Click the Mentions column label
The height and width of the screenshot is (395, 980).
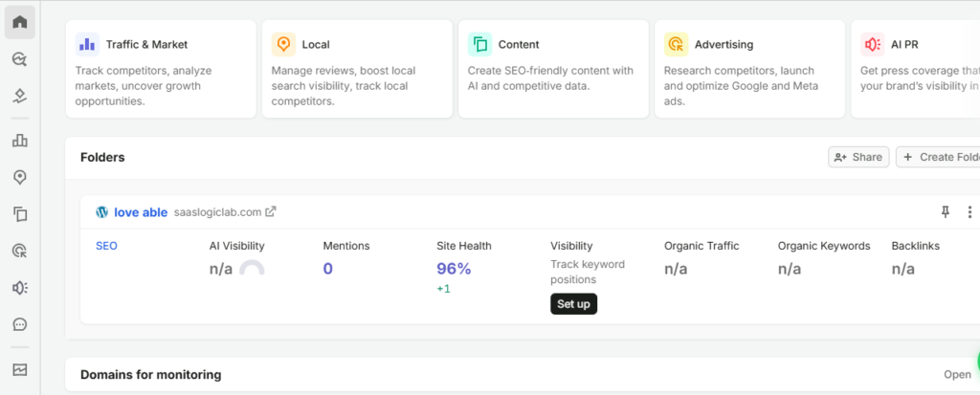pos(346,246)
